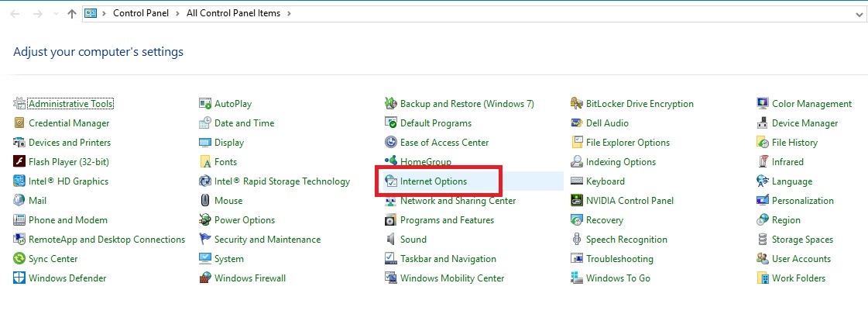Open Network and Sharing Center link
The image size is (868, 314).
coord(458,201)
